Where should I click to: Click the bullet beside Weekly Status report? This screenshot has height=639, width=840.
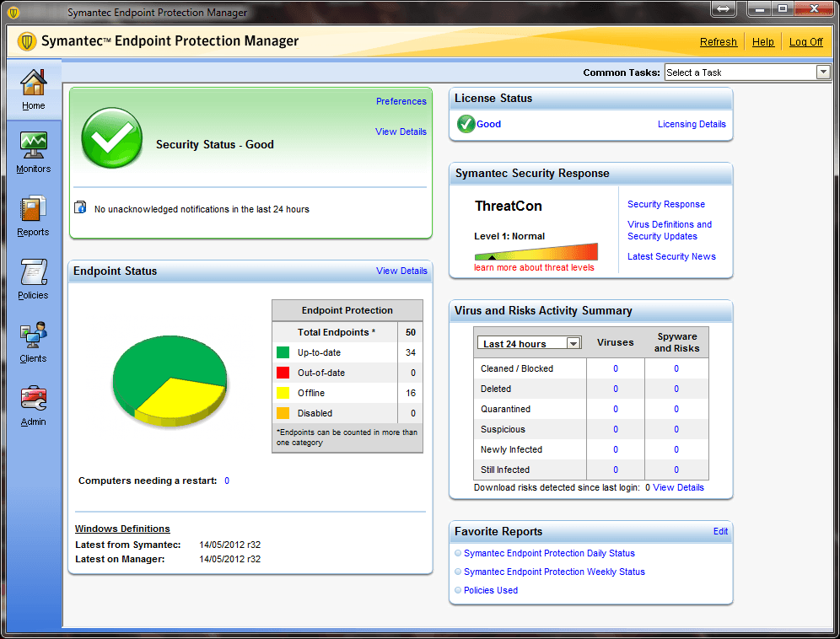pyautogui.click(x=458, y=572)
